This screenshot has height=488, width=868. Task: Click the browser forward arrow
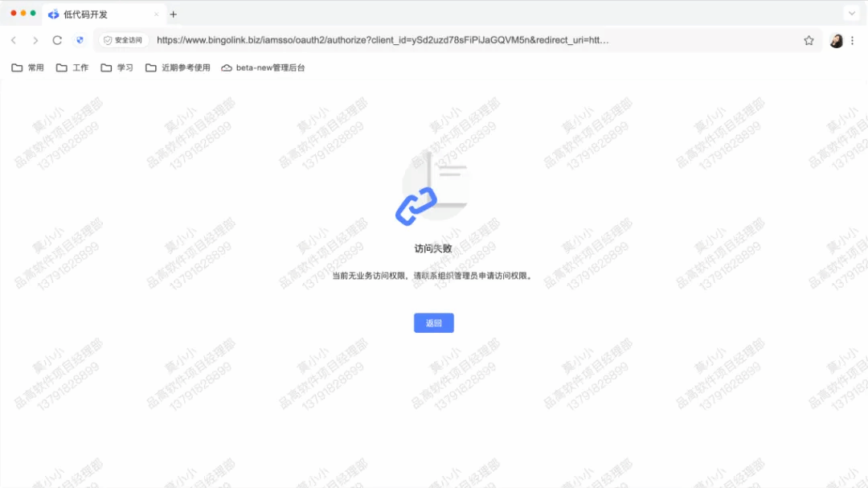pyautogui.click(x=35, y=40)
